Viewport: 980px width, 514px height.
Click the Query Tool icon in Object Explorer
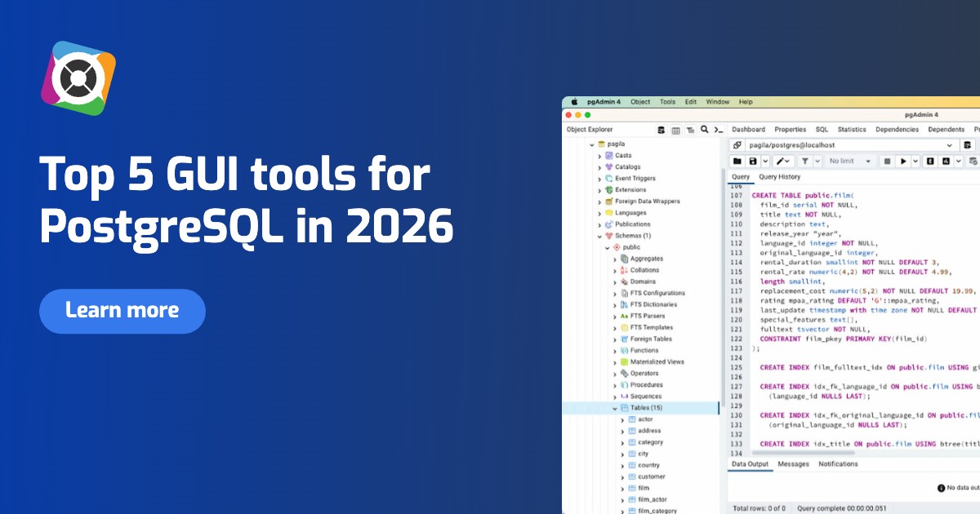point(661,130)
